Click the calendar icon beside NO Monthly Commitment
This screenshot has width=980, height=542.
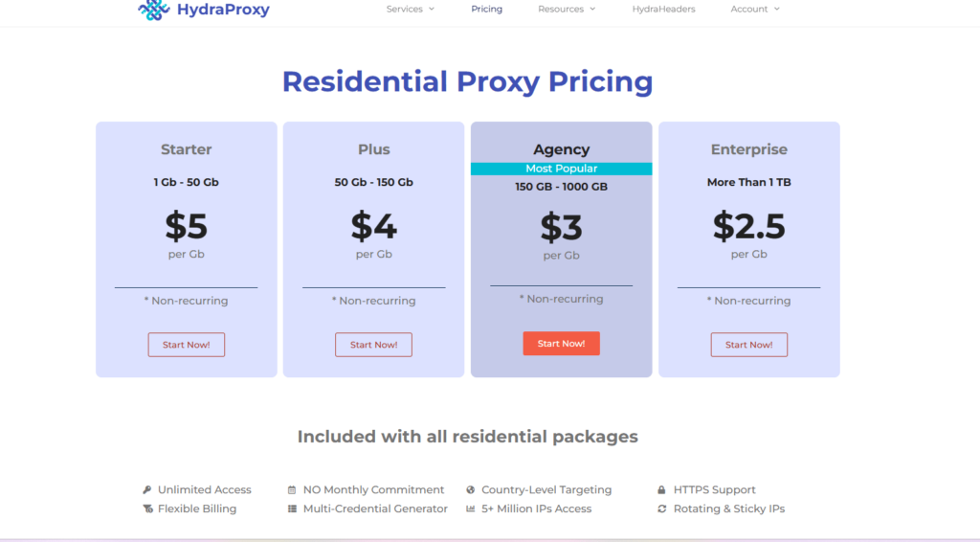point(292,489)
